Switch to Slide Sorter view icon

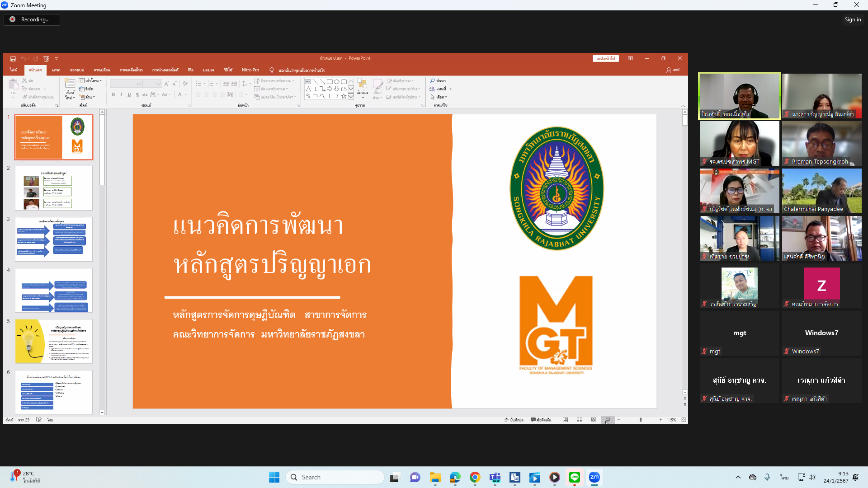coord(579,420)
